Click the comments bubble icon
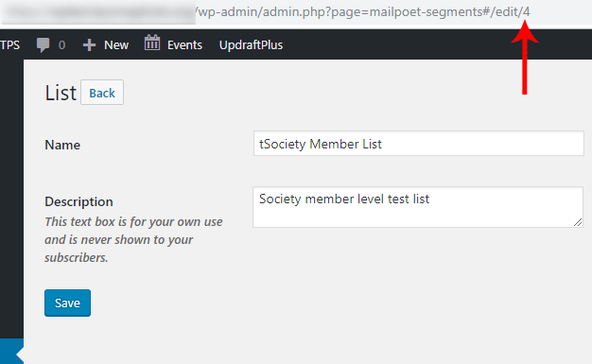 pos(43,45)
